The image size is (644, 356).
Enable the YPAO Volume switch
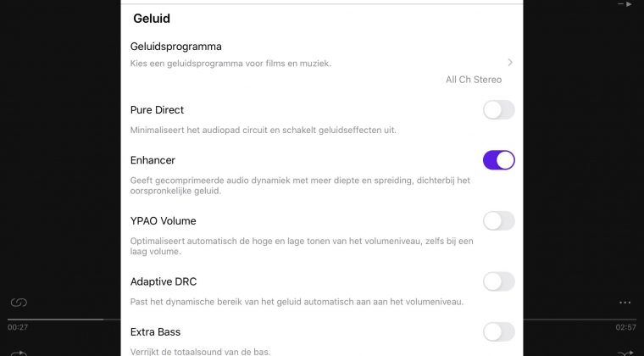(x=498, y=221)
